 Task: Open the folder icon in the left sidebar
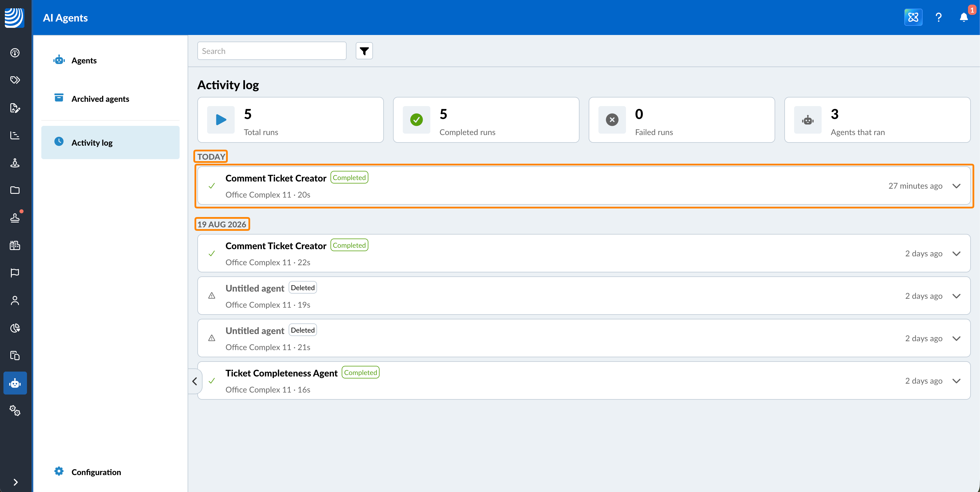pos(15,190)
